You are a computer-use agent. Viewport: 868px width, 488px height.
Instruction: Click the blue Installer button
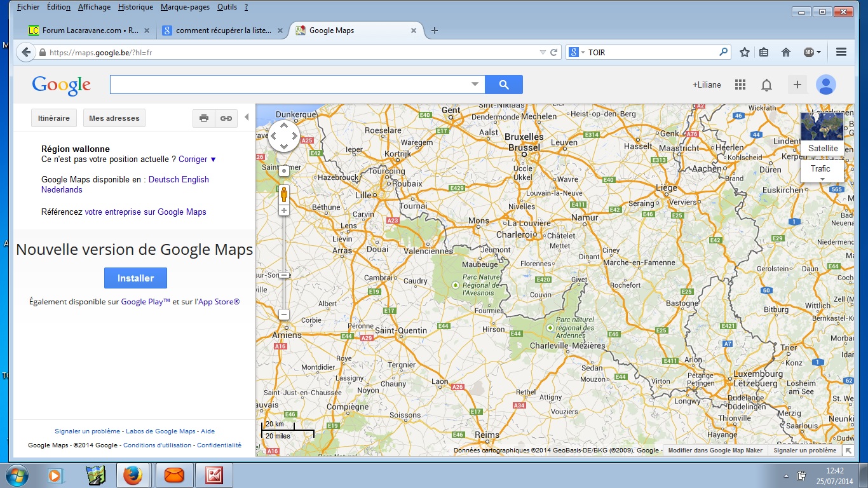click(135, 278)
